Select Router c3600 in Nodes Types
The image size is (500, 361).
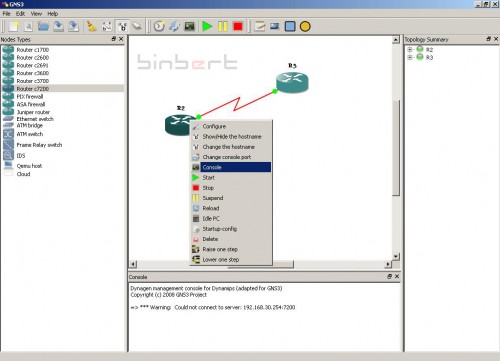33,73
